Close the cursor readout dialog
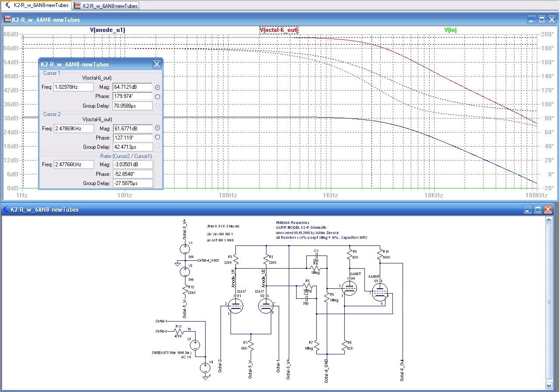The width and height of the screenshot is (560, 392). point(156,64)
